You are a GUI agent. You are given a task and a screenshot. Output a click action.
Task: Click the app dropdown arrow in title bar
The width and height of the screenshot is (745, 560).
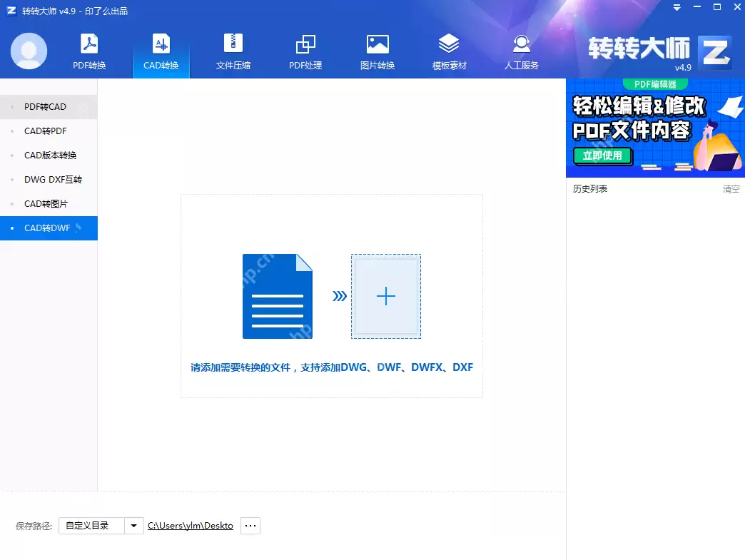pyautogui.click(x=676, y=7)
